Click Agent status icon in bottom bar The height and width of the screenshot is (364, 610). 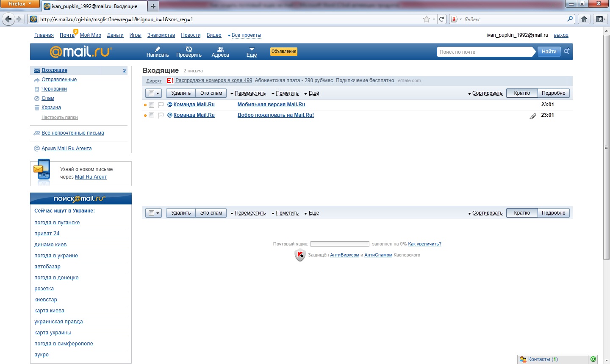(593, 359)
